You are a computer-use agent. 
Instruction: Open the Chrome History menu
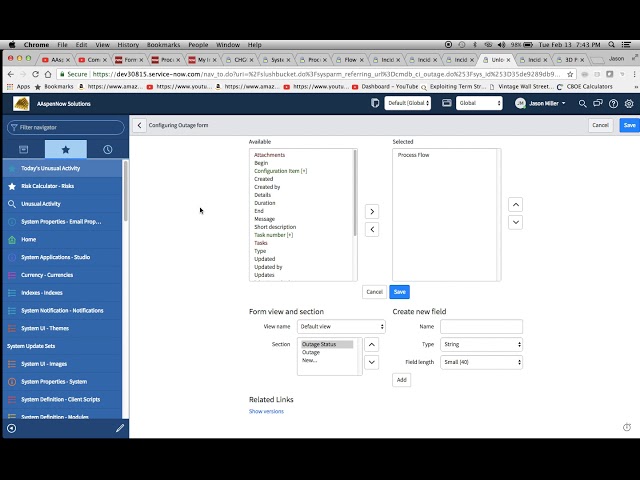click(x=128, y=44)
